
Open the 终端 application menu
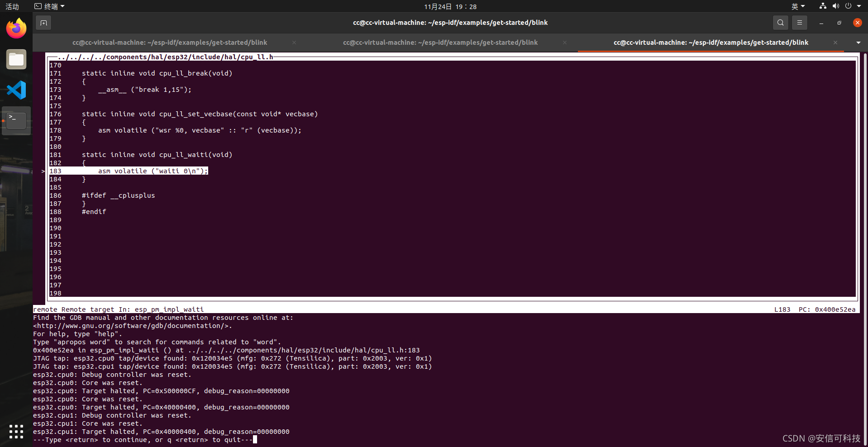(x=49, y=6)
